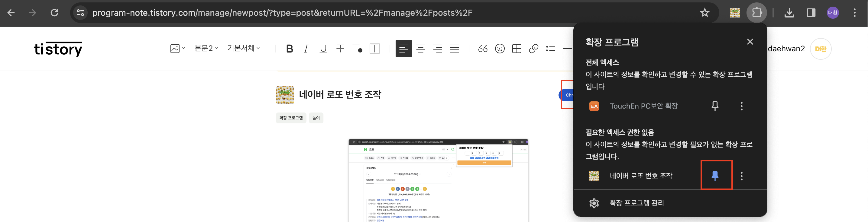Toggle underline formatting
Screen dimensions: 868x222
(323, 49)
